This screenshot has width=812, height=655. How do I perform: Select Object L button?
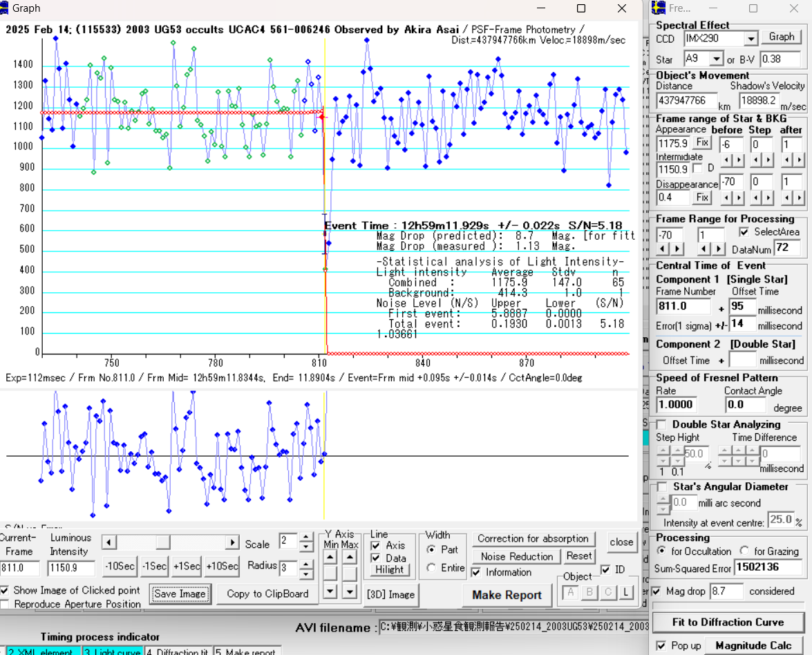point(626,591)
